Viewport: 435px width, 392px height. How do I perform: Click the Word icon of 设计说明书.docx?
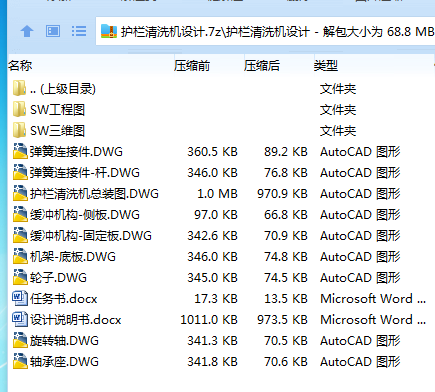pyautogui.click(x=20, y=319)
